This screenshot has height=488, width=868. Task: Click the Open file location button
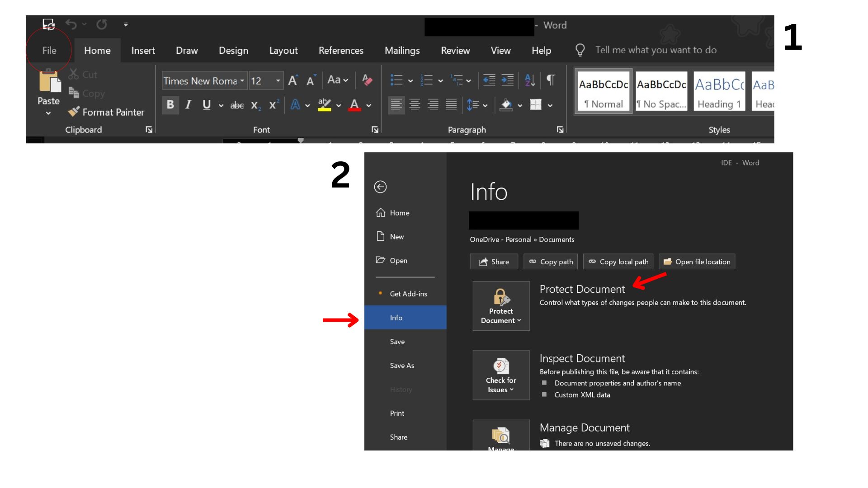pyautogui.click(x=697, y=262)
